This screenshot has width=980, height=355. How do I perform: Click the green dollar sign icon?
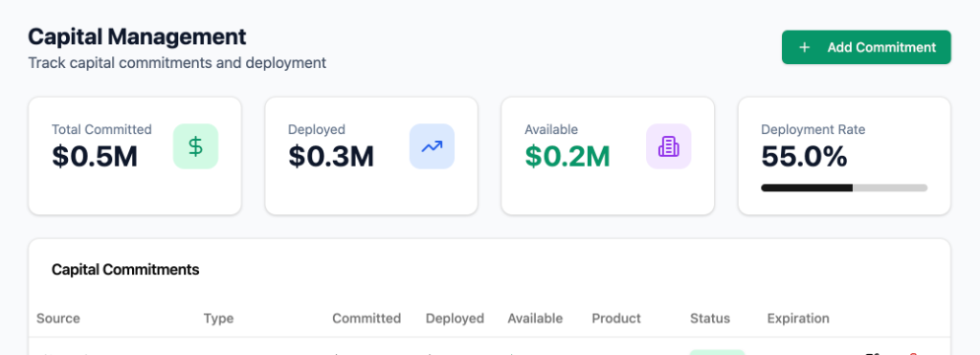point(195,146)
